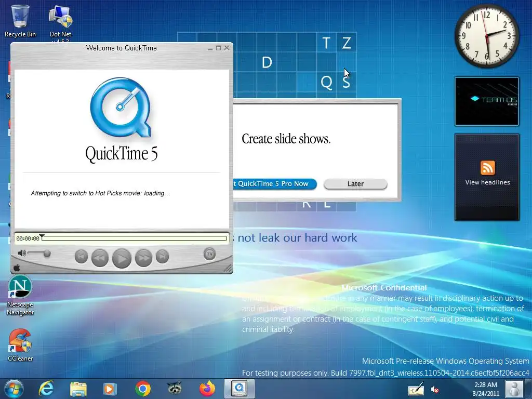Click the 00:00:00 time display
This screenshot has width=532, height=399.
tap(28, 238)
